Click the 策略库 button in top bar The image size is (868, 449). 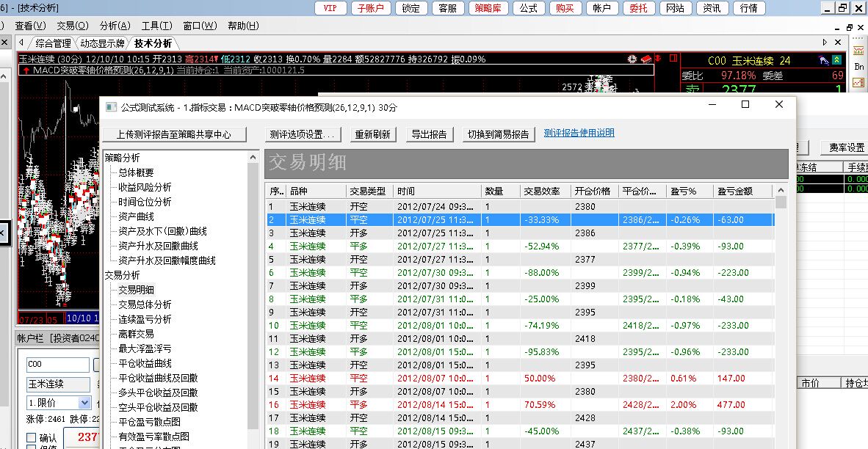[488, 8]
